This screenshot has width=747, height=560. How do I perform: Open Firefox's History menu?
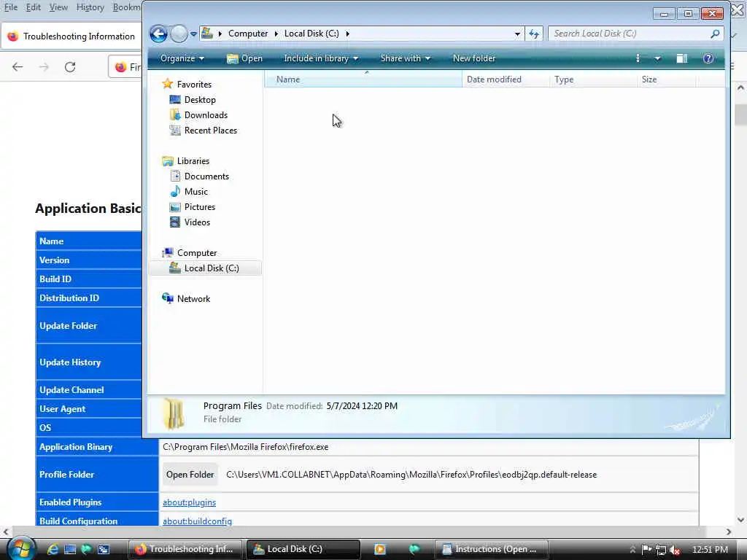point(90,7)
